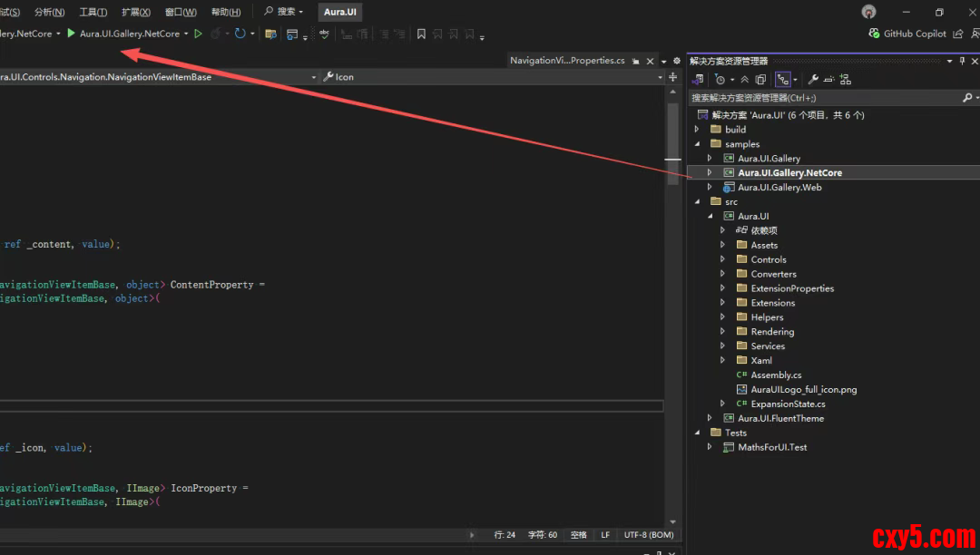Click the GitHub Copilot icon
The width and height of the screenshot is (980, 555).
point(875,34)
